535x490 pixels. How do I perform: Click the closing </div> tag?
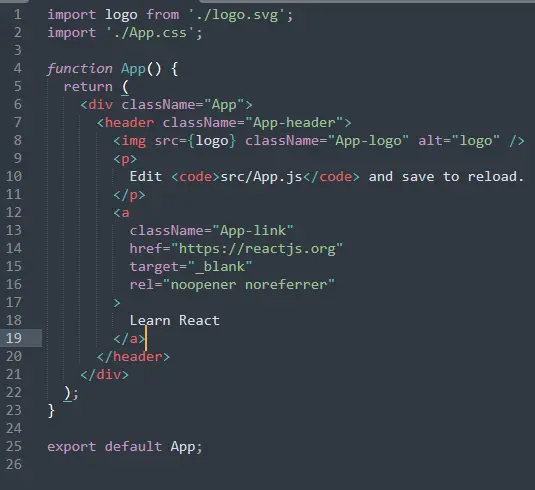[104, 375]
